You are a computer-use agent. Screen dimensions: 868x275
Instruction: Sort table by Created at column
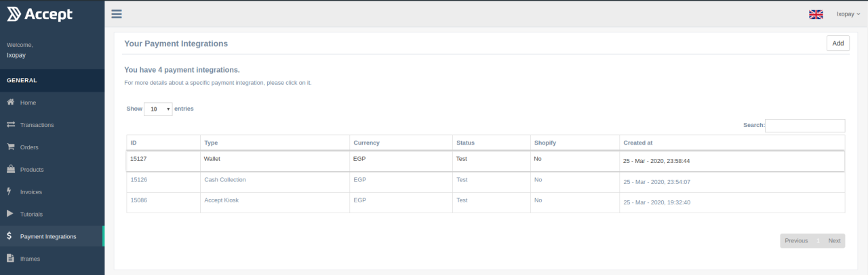(638, 143)
